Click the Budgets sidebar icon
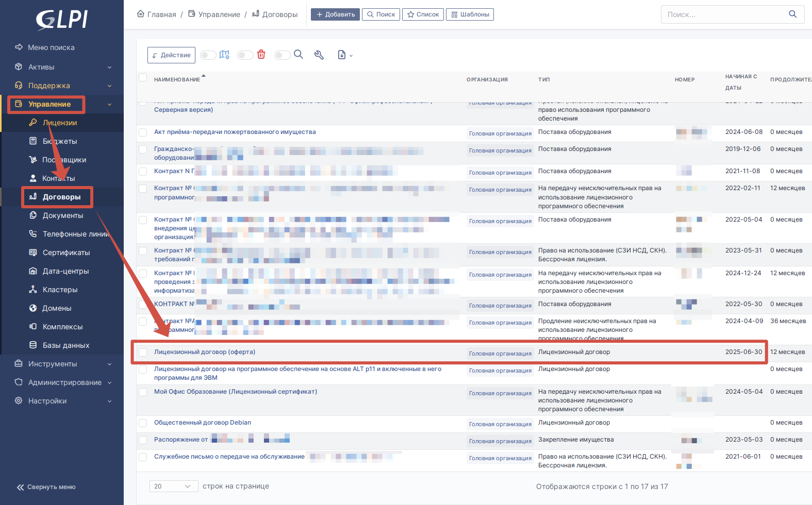This screenshot has width=812, height=505. 33,141
